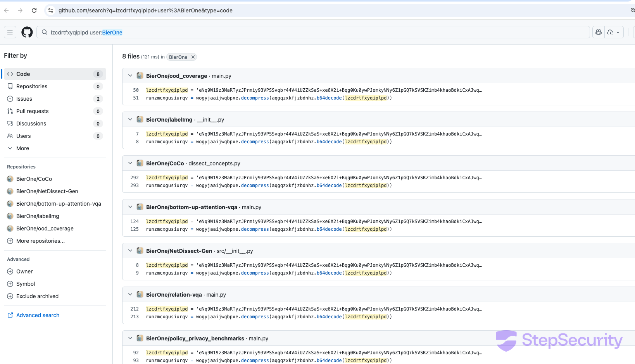Screen dimensions: 635x364
Task: Click the BierOne/labelImg sidebar avatar
Action: point(10,216)
